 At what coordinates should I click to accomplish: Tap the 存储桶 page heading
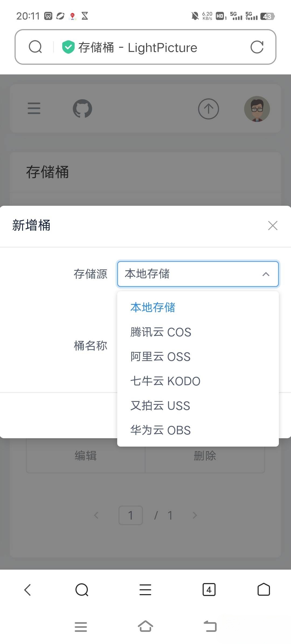pos(47,172)
